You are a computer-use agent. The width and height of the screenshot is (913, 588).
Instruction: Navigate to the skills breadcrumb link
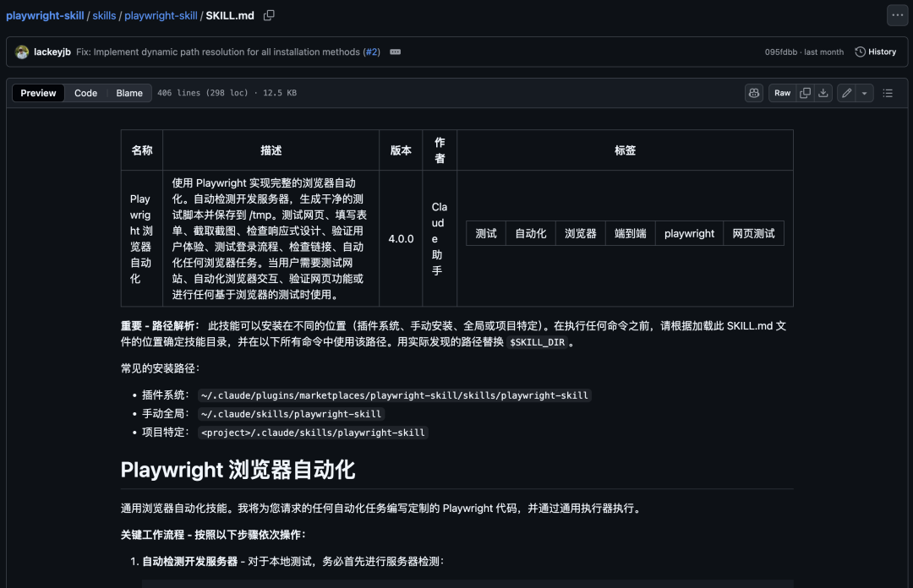[104, 15]
